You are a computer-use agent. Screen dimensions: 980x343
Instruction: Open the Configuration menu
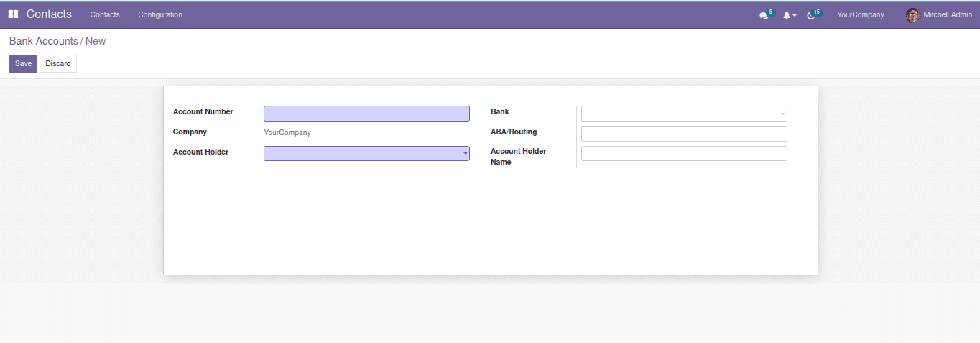tap(160, 15)
